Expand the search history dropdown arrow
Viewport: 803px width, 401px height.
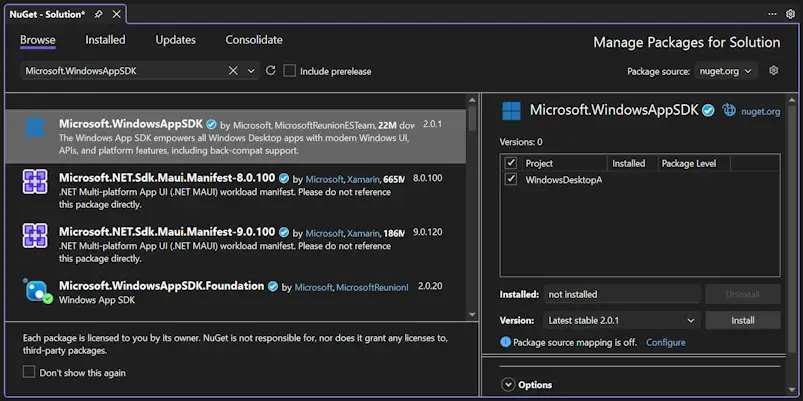click(x=251, y=71)
